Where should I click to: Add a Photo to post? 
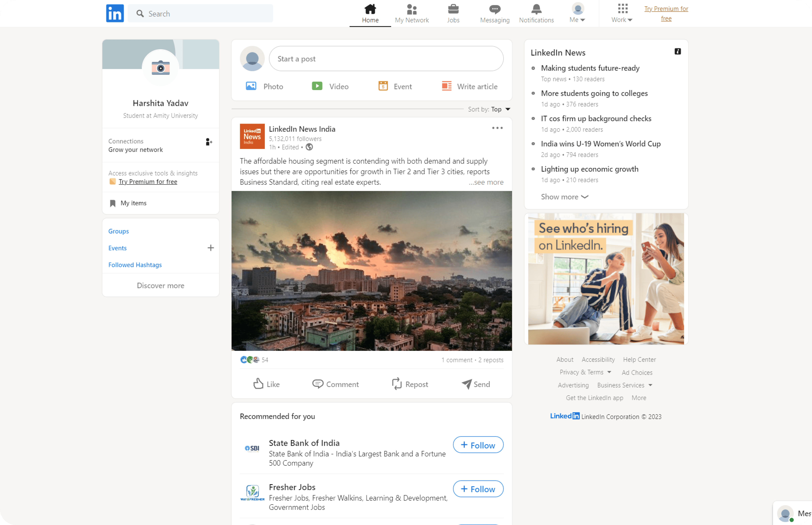pos(251,86)
